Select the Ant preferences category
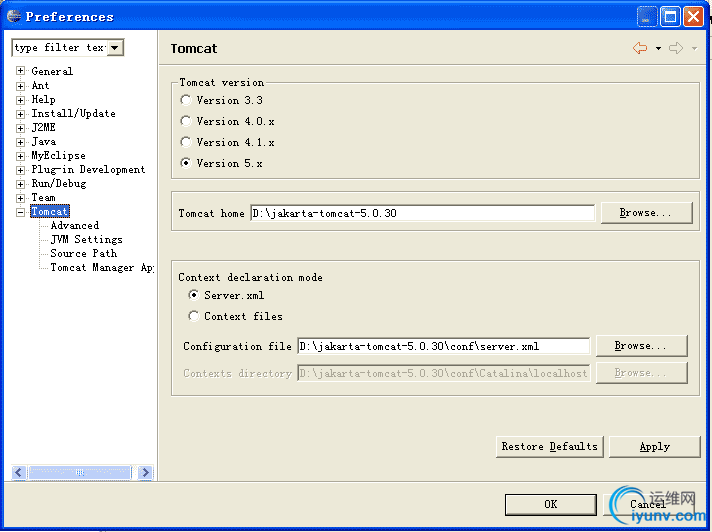This screenshot has height=532, width=712. coord(40,85)
